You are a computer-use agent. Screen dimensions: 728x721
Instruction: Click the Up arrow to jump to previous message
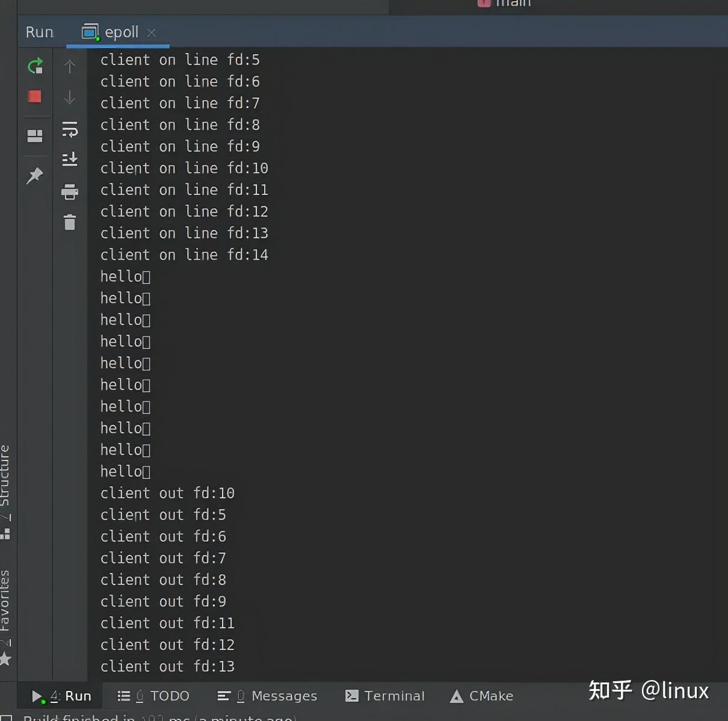click(x=70, y=66)
